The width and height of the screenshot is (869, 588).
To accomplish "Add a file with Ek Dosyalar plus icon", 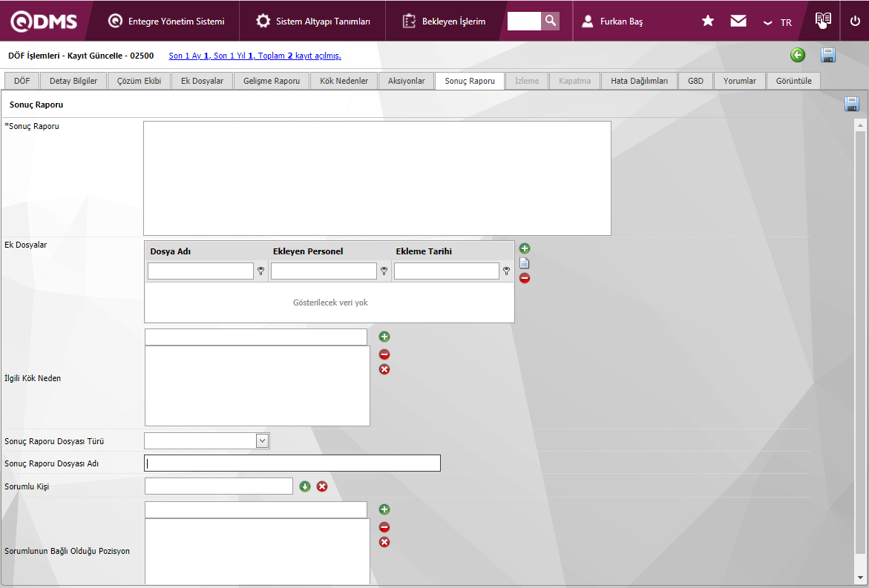I will click(x=525, y=248).
